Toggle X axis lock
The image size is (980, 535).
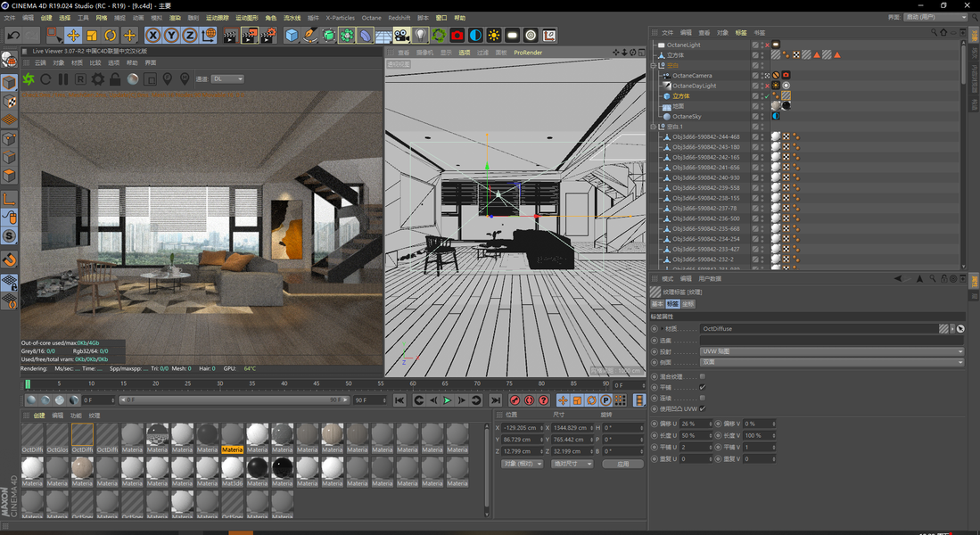coord(153,36)
